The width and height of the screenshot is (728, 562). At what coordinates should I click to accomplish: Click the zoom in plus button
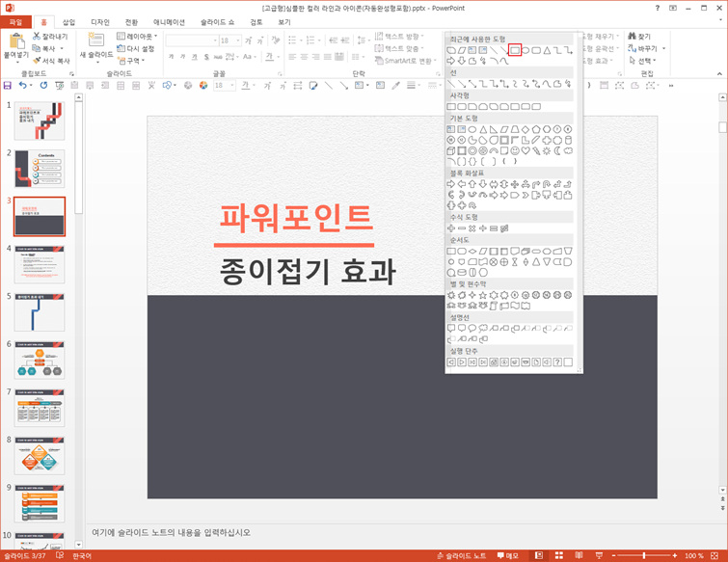coord(675,555)
